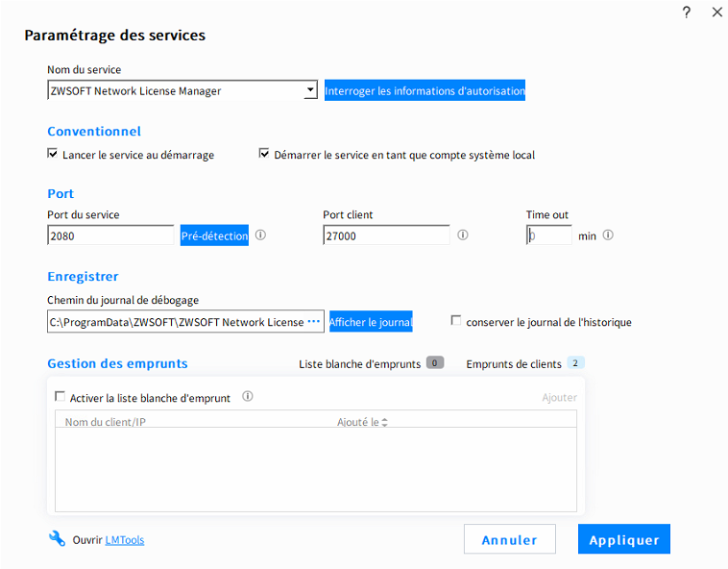Click the wrench icon near Ouvrir LMTools
This screenshot has width=728, height=569.
[x=57, y=538]
